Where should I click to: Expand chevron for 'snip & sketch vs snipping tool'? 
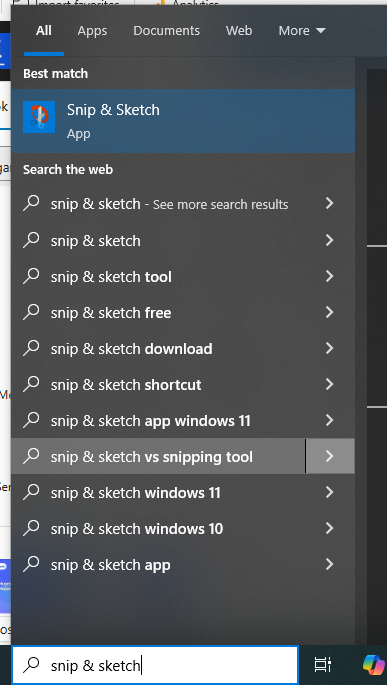(x=330, y=456)
